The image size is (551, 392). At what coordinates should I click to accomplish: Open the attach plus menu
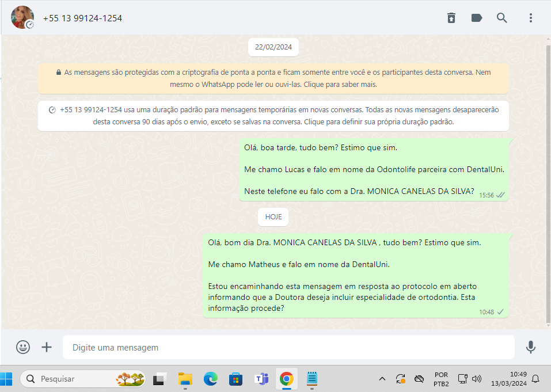pyautogui.click(x=47, y=347)
